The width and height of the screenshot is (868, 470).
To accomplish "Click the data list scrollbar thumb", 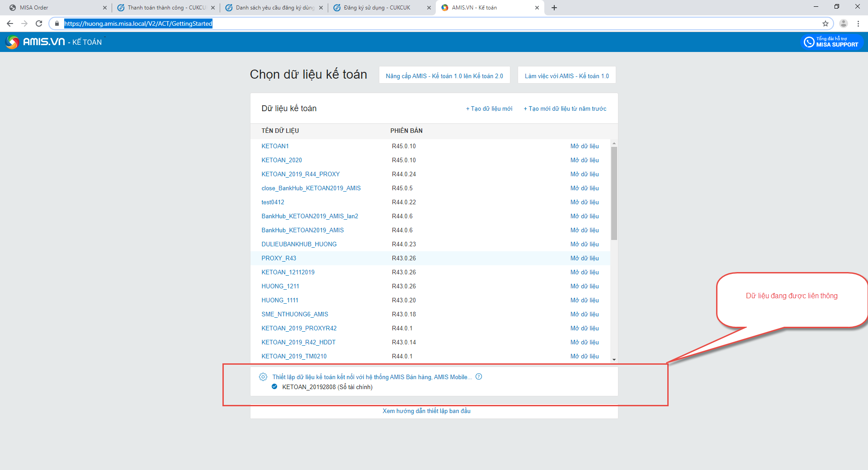I will tap(614, 193).
